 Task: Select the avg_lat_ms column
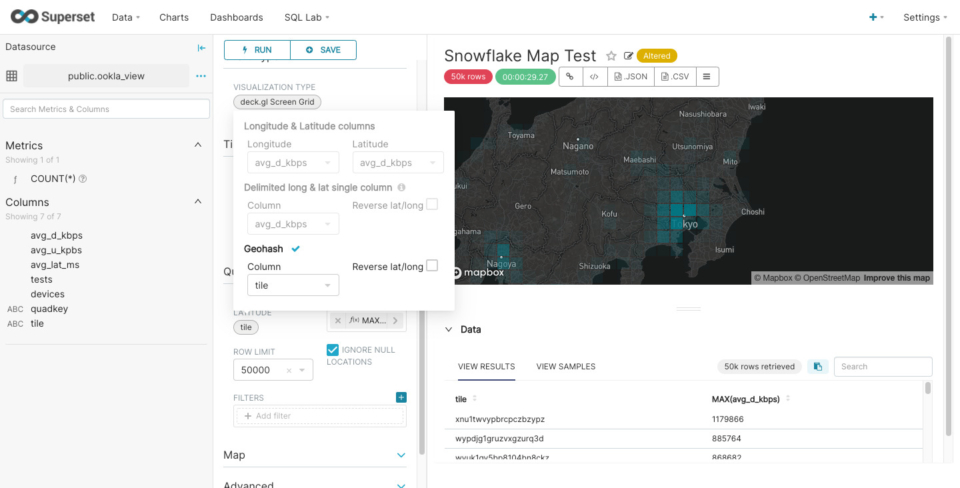(x=55, y=265)
